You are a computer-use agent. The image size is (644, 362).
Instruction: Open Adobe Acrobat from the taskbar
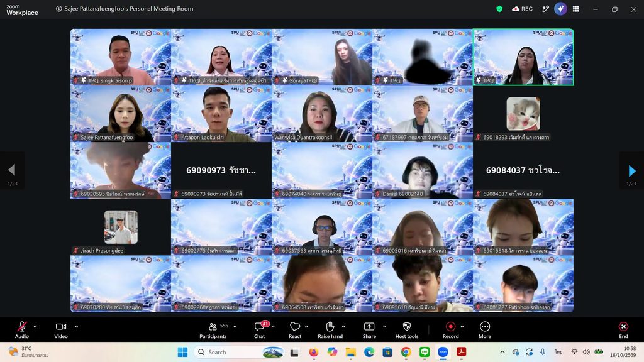(x=461, y=352)
